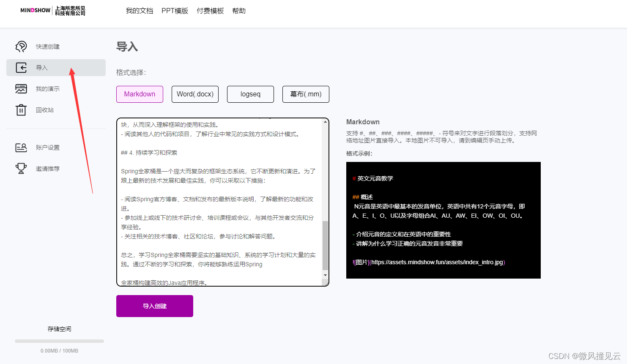Click the '## 概述' example line

pyautogui.click(x=363, y=197)
